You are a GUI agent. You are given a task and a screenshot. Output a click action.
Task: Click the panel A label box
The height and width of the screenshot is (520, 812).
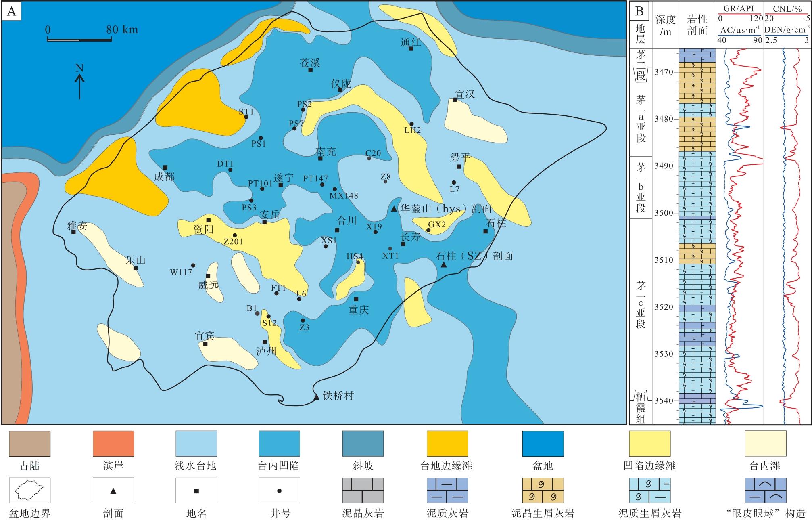coord(12,12)
